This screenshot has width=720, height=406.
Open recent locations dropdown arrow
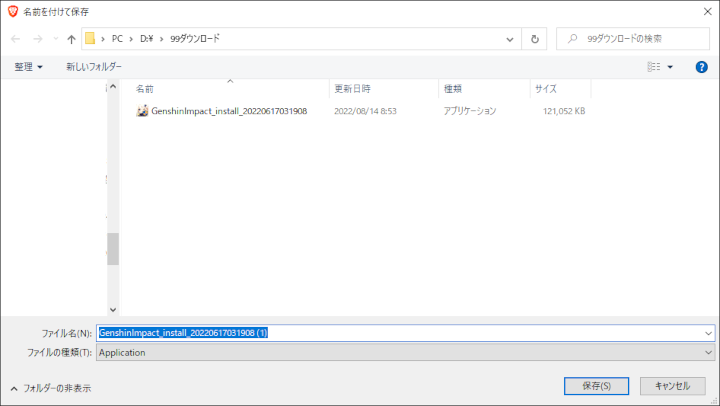(56, 39)
